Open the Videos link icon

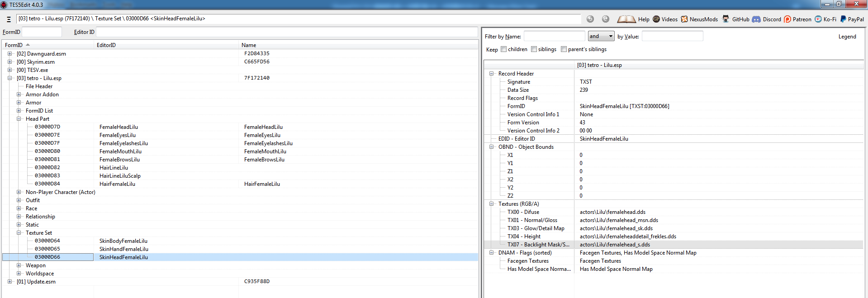656,19
